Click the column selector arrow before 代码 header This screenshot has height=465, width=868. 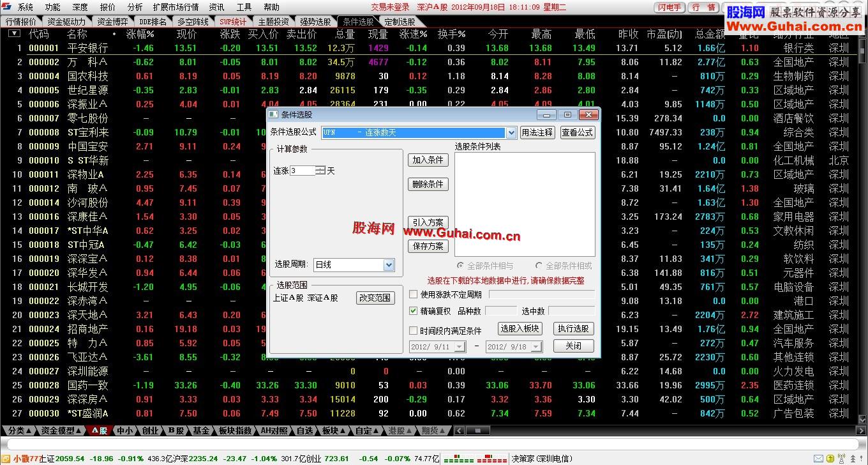[14, 34]
